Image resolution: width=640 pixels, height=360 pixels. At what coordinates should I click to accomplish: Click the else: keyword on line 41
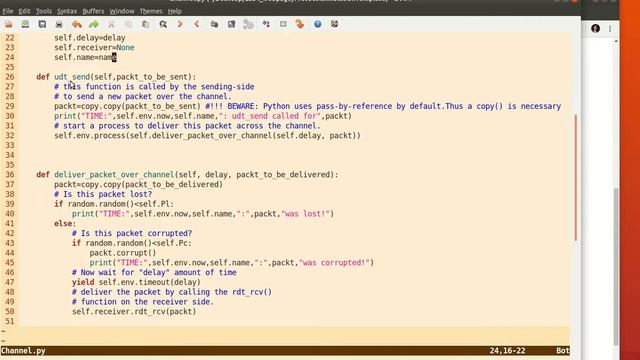65,224
